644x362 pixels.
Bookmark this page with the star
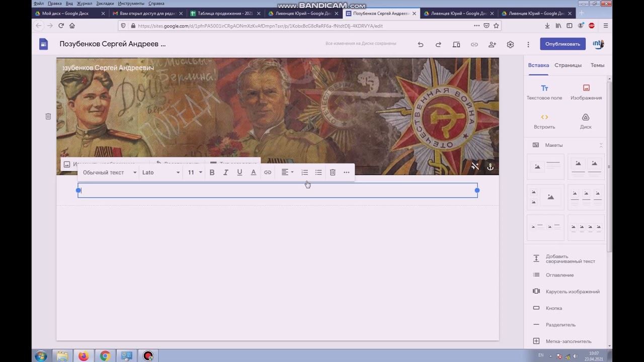point(496,26)
